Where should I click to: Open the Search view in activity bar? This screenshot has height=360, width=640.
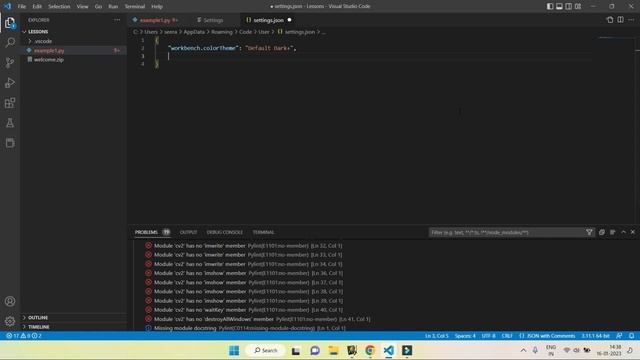10,42
